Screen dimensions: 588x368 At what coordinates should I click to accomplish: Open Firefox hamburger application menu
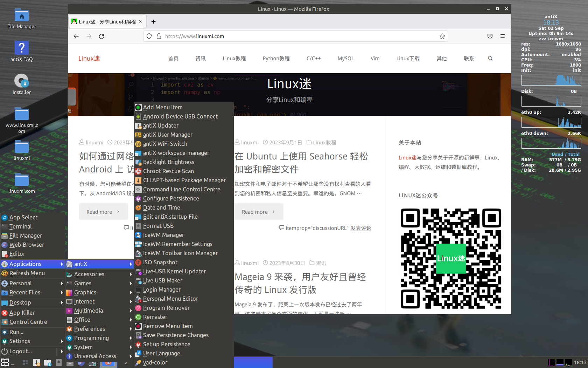(503, 36)
